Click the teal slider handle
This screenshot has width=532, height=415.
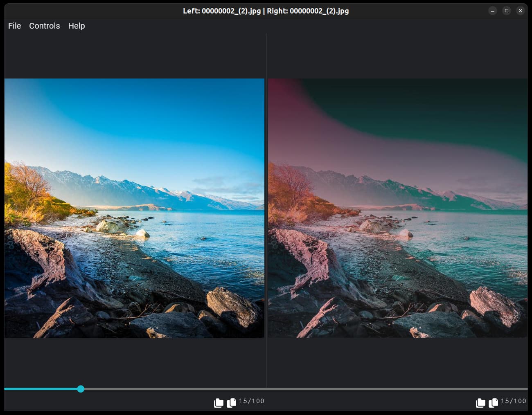click(81, 389)
